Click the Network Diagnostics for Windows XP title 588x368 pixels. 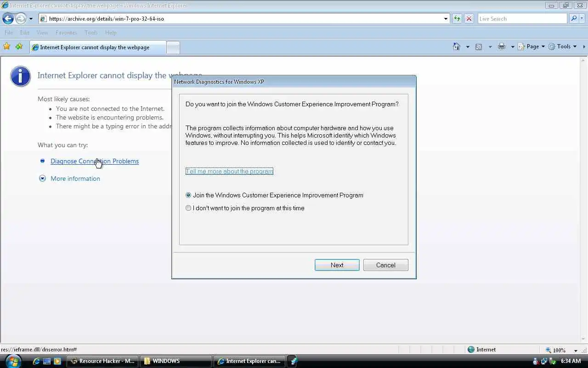(219, 82)
